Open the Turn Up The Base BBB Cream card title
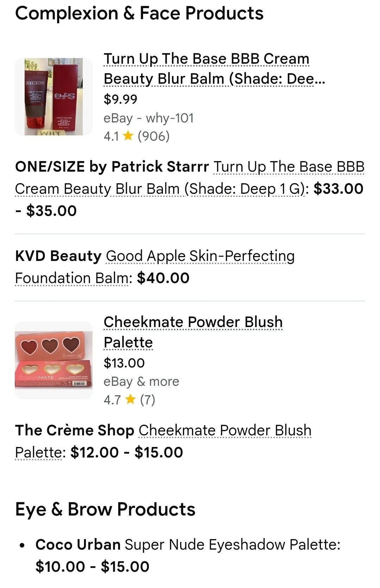Screen dimensions: 380x588 click(x=214, y=69)
